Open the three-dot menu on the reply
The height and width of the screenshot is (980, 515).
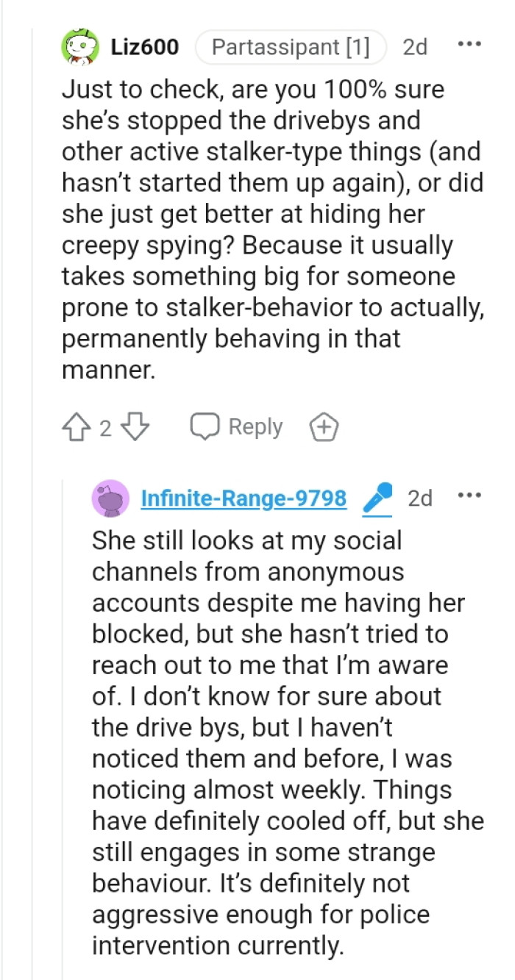click(470, 495)
